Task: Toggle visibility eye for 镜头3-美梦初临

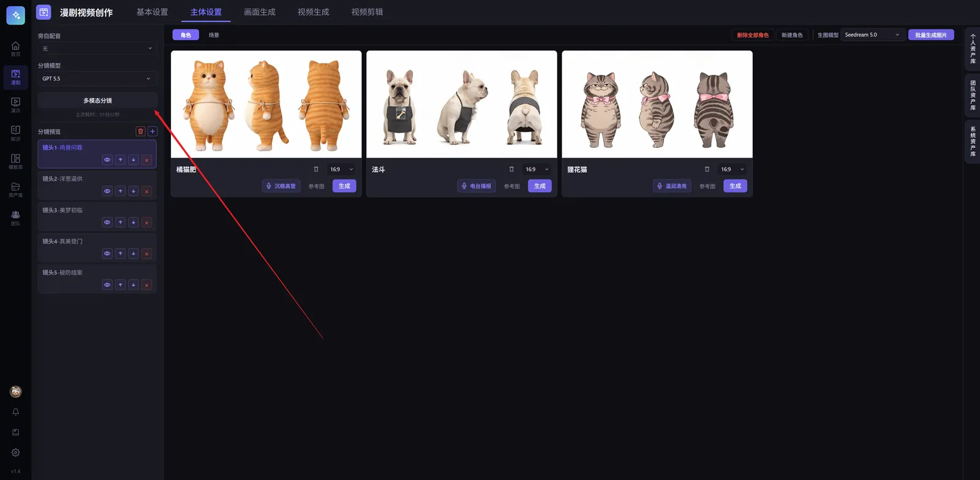Action: 107,223
